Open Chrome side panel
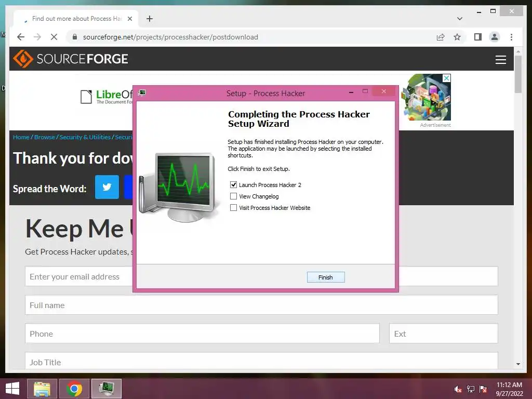The image size is (532, 399). pos(478,37)
